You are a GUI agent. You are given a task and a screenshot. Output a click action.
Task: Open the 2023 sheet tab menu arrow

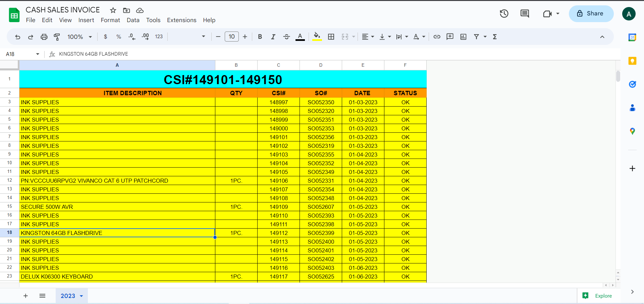[x=82, y=296]
